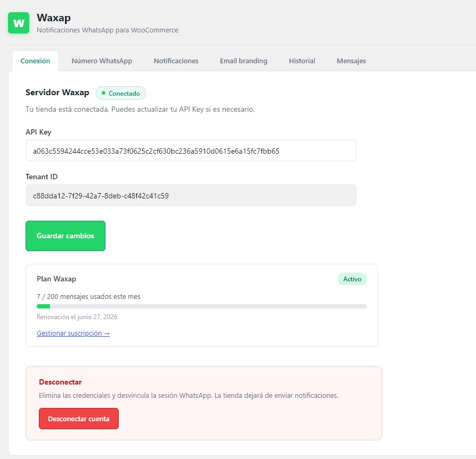The width and height of the screenshot is (476, 459).
Task: Click the Activo plan status badge
Action: coord(352,279)
